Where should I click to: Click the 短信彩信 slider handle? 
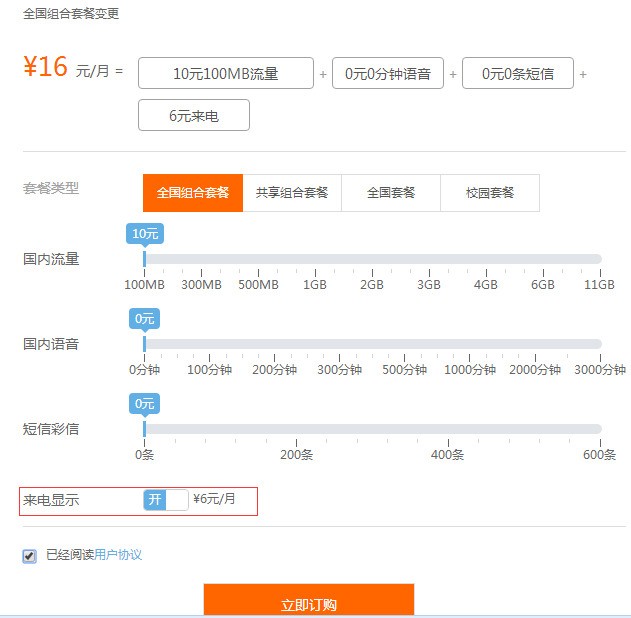[144, 429]
